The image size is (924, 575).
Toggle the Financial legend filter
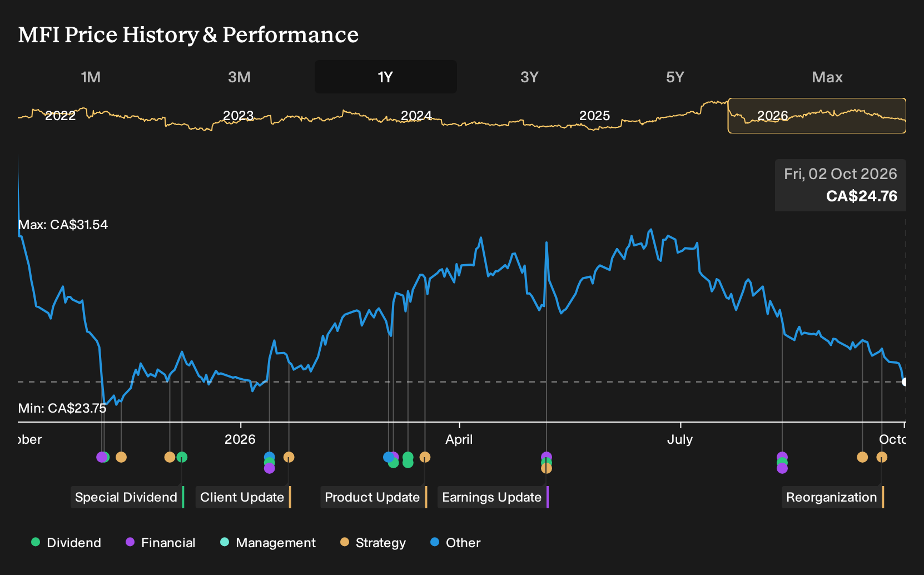point(161,543)
